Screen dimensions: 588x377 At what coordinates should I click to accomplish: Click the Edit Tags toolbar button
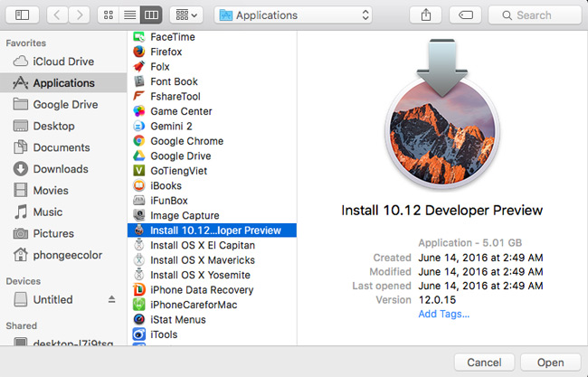(x=465, y=15)
